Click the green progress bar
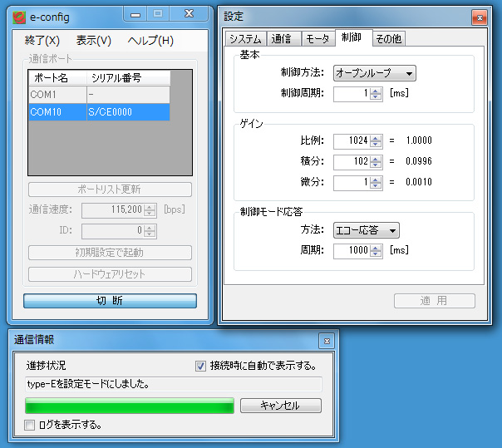Image resolution: width=502 pixels, height=448 pixels. 130,406
